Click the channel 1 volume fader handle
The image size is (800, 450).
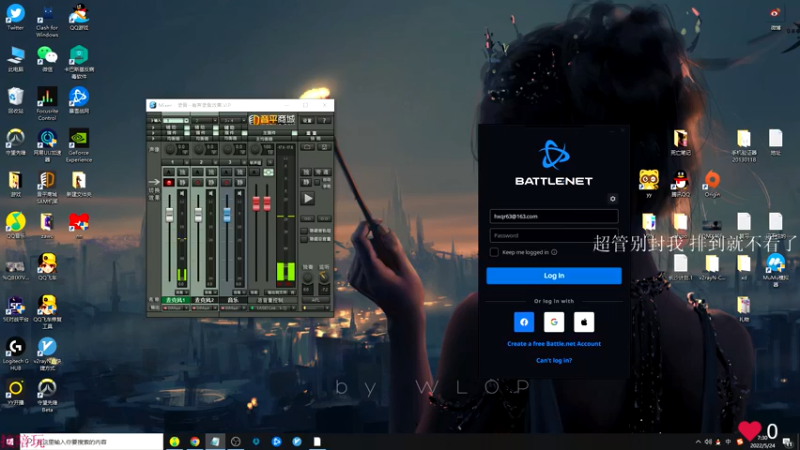point(169,215)
